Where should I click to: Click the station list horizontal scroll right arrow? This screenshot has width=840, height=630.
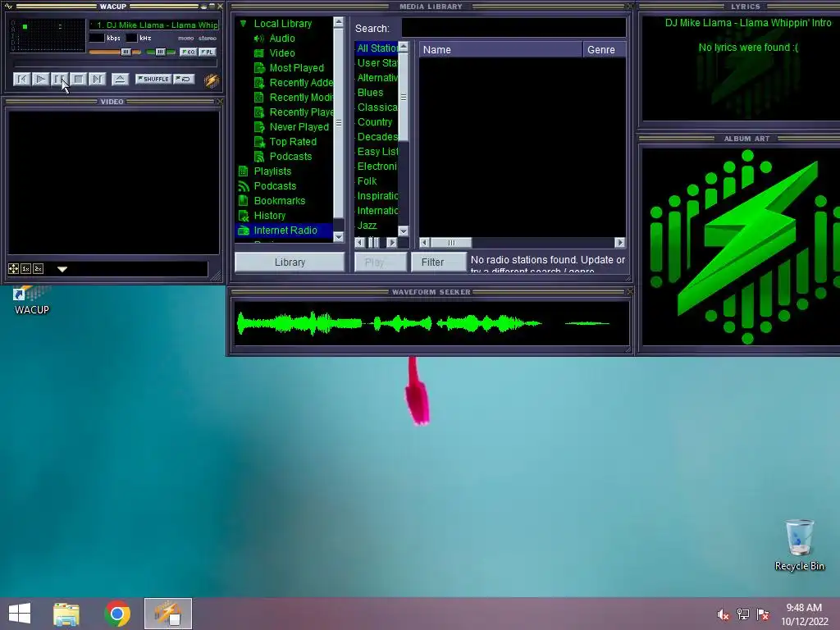click(x=620, y=243)
